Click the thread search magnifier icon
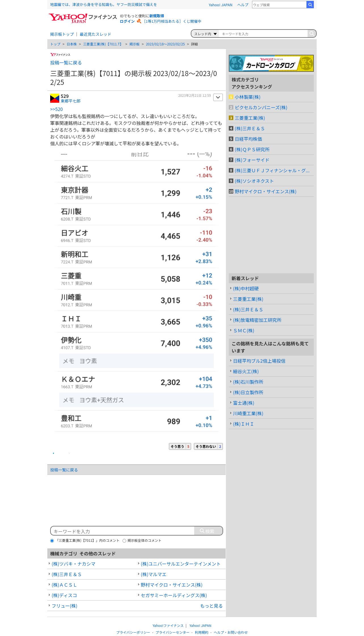364x636 pixels. [x=312, y=33]
